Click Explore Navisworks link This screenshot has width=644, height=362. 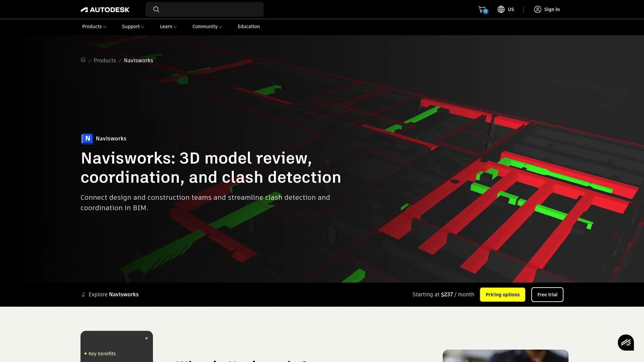pyautogui.click(x=113, y=294)
